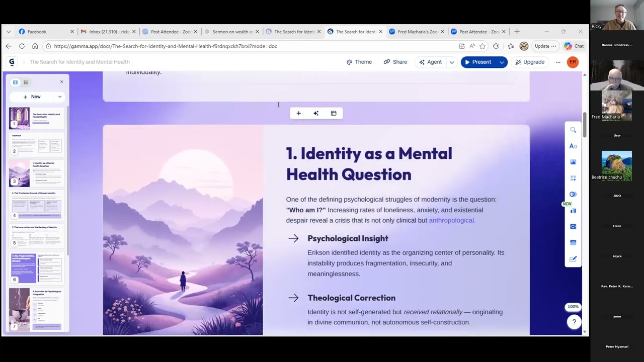Viewport: 644px width, 362px height.
Task: Click the Psychological Insight heading
Action: tap(348, 239)
